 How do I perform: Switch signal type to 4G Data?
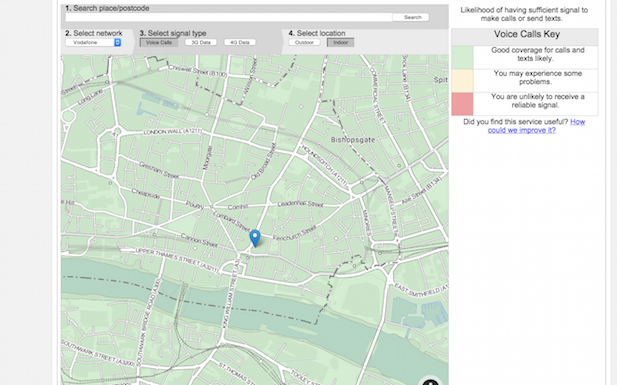coord(240,43)
